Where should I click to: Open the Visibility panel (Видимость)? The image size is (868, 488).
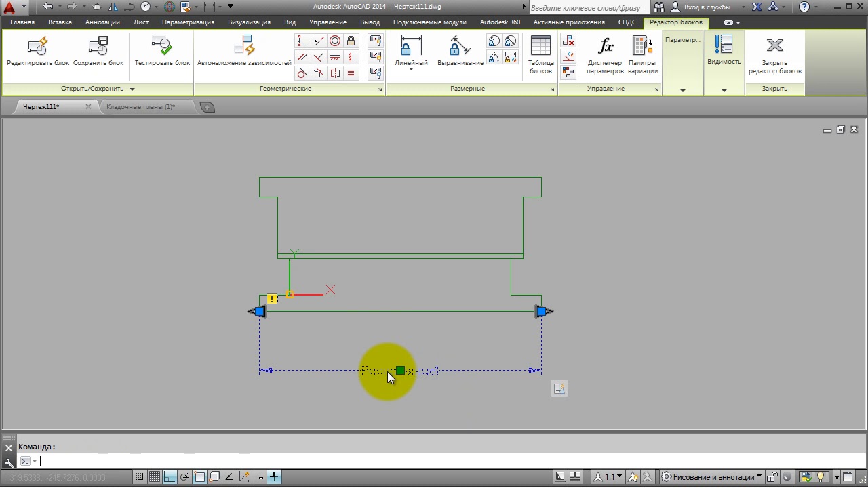tap(724, 52)
